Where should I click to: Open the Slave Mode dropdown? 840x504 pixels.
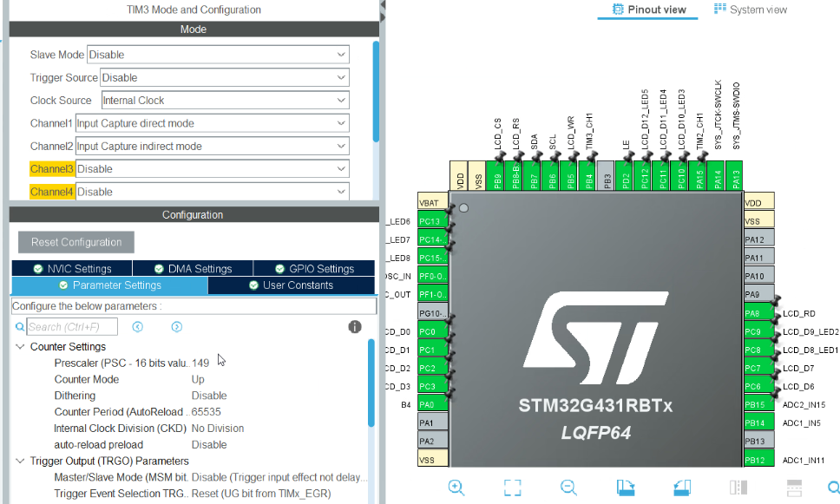[218, 55]
